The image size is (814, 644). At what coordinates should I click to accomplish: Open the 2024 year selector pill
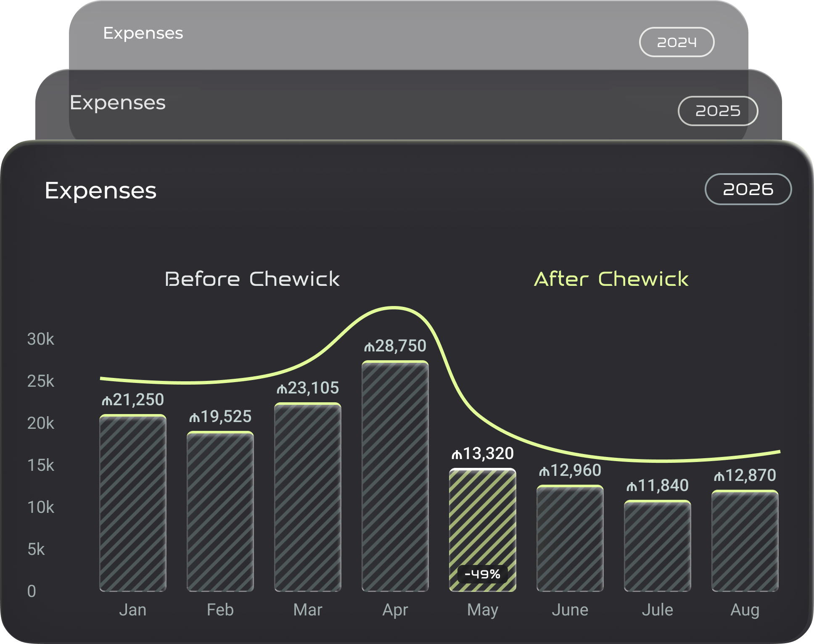[x=677, y=42]
